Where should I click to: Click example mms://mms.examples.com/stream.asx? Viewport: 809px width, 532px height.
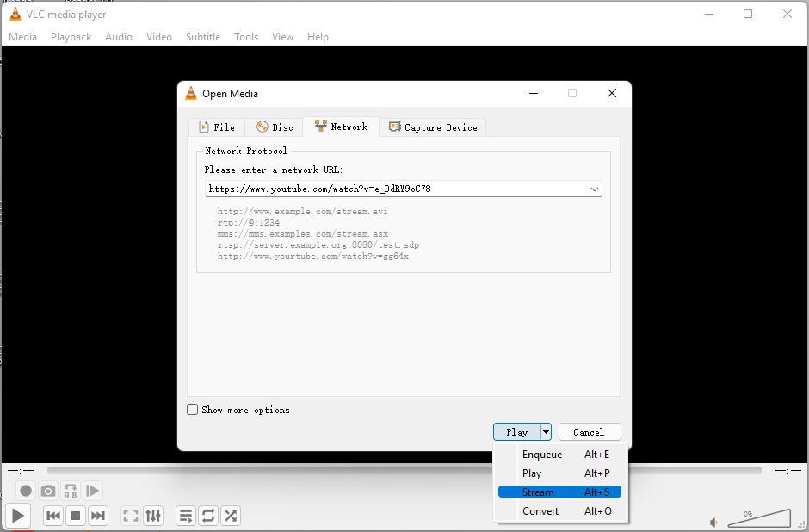pyautogui.click(x=303, y=234)
